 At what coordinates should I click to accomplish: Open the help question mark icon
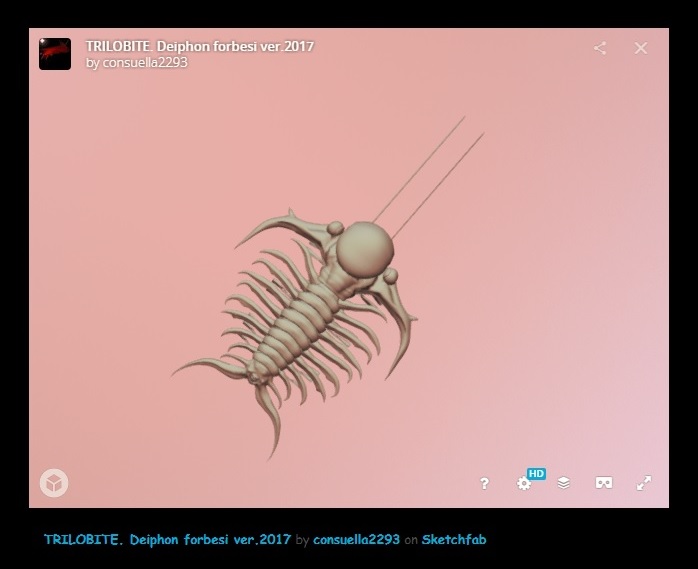484,483
